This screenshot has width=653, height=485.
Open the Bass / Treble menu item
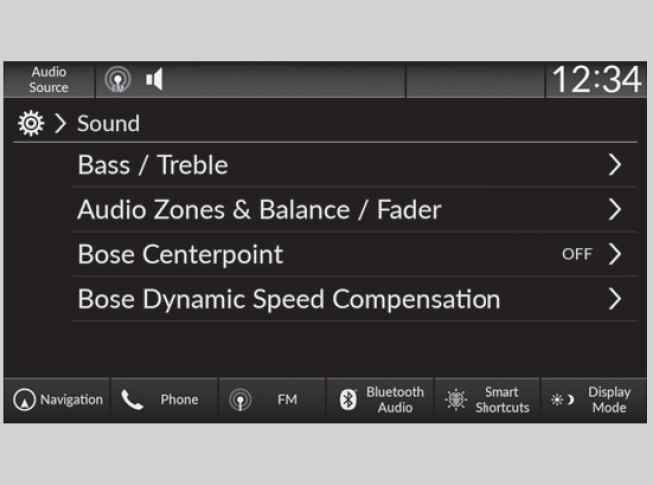pyautogui.click(x=153, y=165)
